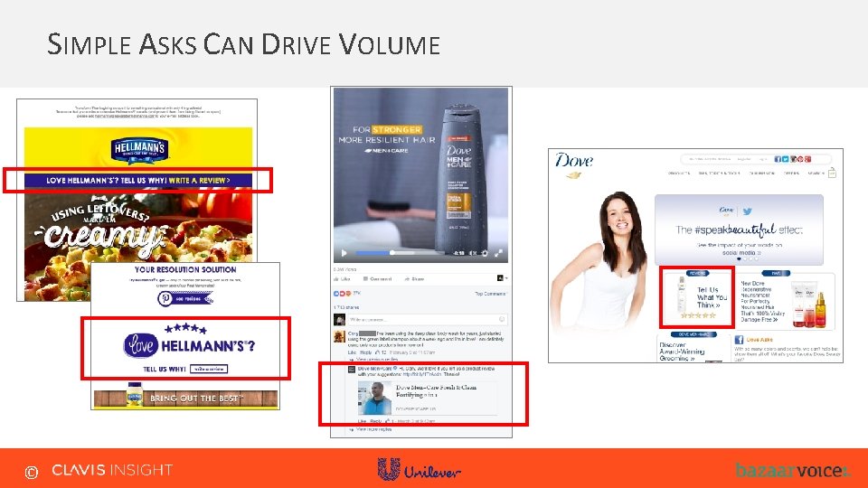Mute the video with the speaker icon
Viewport: 868px width, 488px height.
tap(473, 253)
